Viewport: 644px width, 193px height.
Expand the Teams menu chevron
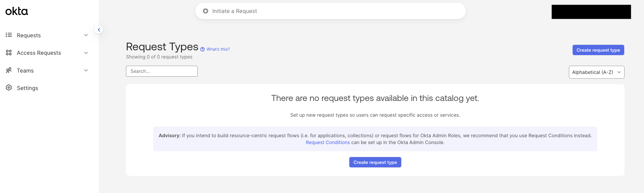tap(86, 70)
